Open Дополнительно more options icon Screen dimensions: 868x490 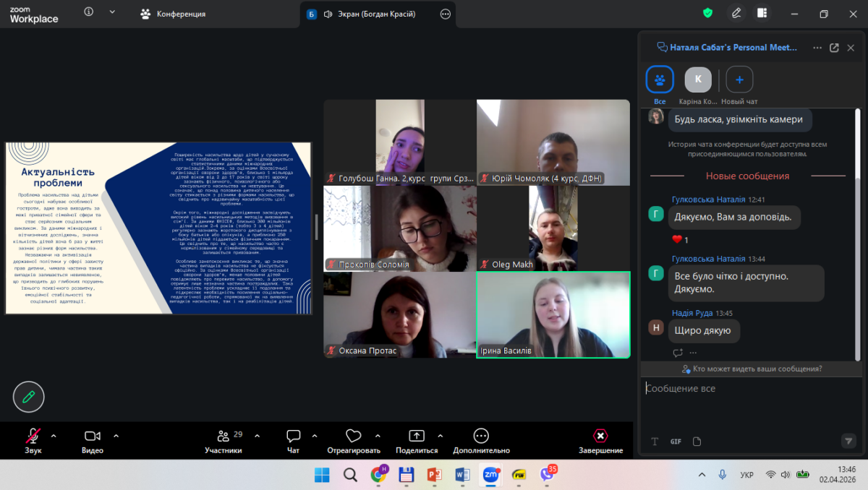click(481, 436)
